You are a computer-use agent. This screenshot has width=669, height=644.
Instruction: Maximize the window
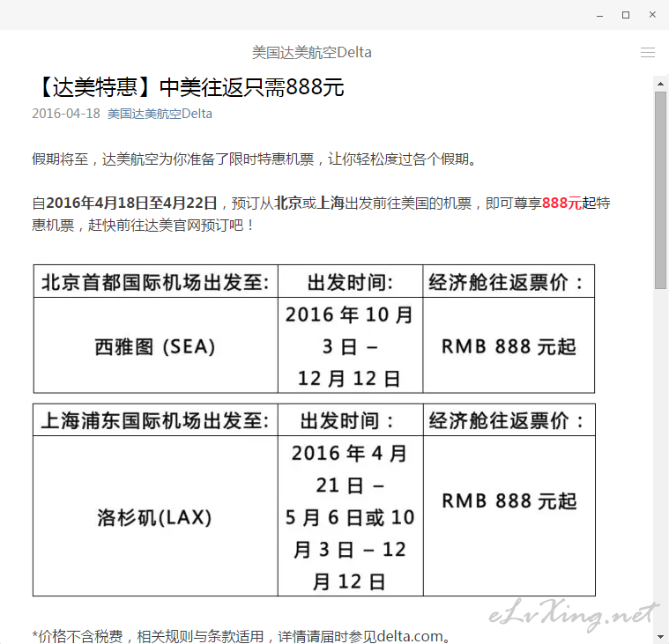[626, 15]
